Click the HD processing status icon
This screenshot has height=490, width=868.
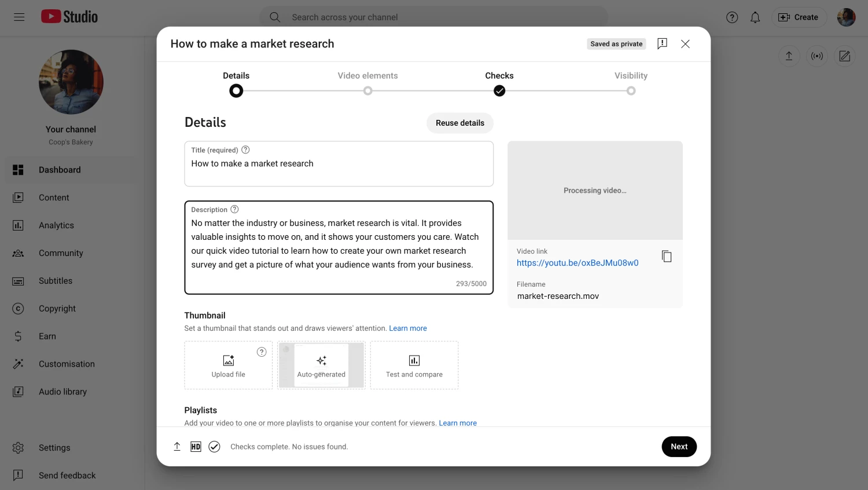coord(196,447)
